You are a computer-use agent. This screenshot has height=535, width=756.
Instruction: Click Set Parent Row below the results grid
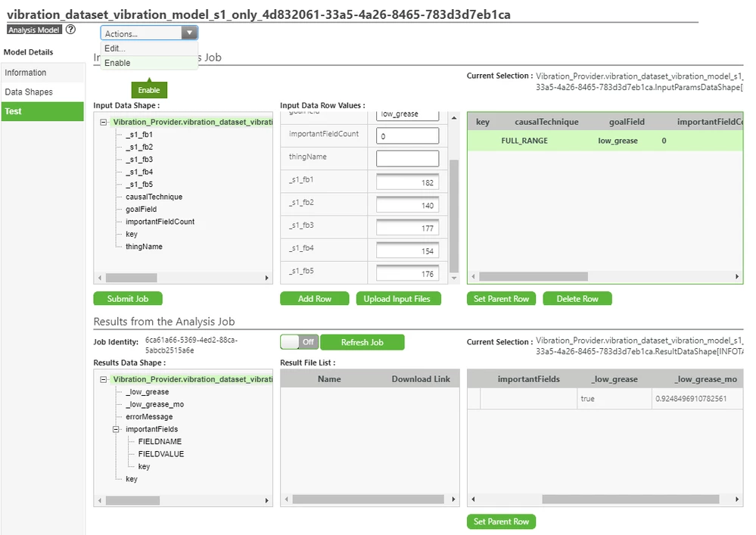coord(500,521)
